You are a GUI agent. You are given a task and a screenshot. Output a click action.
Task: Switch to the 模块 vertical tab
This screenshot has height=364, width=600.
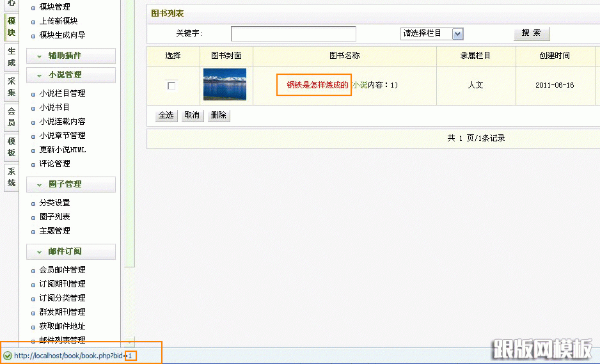(11, 27)
